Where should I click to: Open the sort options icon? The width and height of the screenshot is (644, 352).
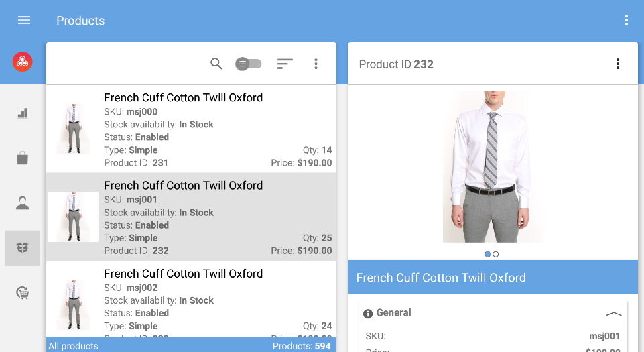pyautogui.click(x=285, y=64)
